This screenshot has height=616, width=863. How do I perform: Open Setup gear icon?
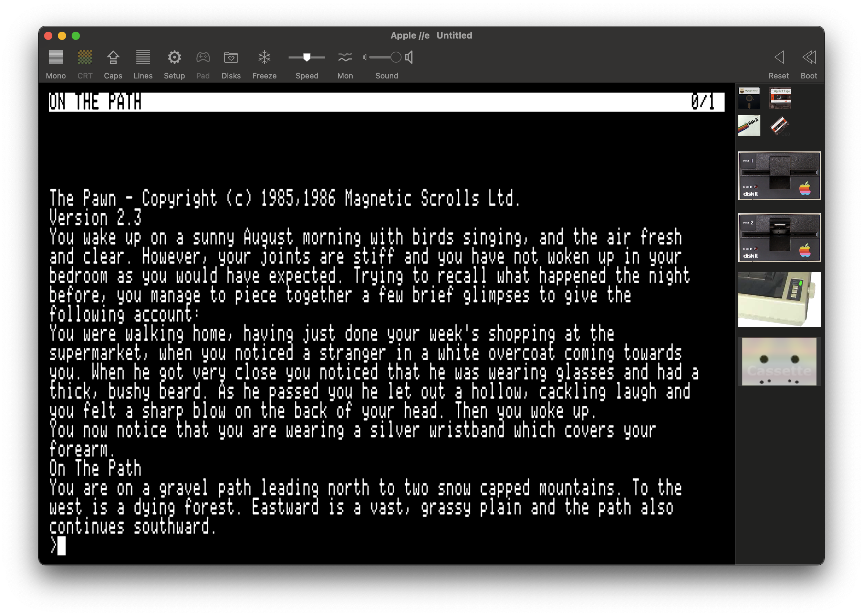click(174, 58)
